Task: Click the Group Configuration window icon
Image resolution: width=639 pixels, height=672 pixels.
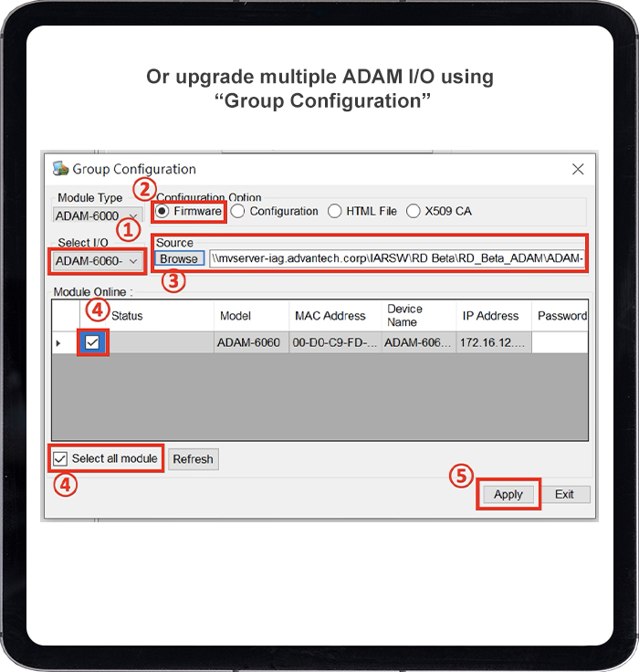Action: [x=60, y=168]
